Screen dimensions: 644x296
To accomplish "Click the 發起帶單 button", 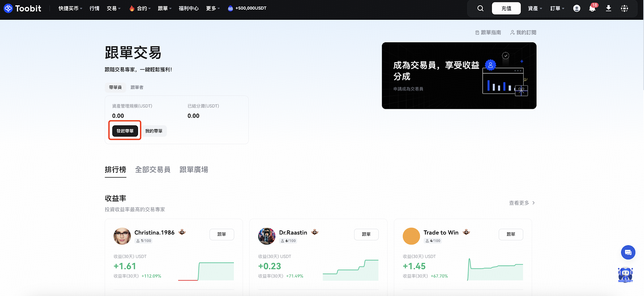I will click(x=125, y=131).
